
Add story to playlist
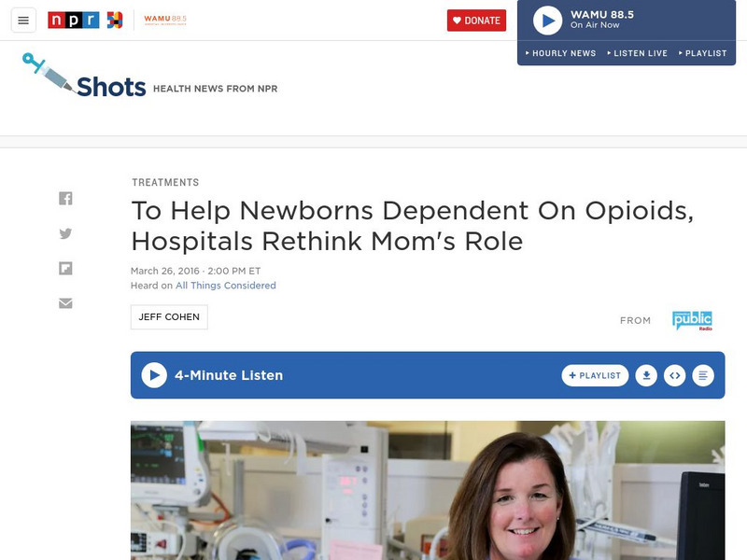pos(595,376)
